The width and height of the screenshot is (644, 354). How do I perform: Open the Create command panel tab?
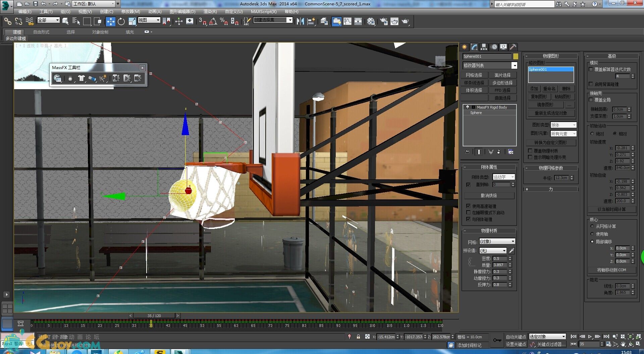point(465,47)
